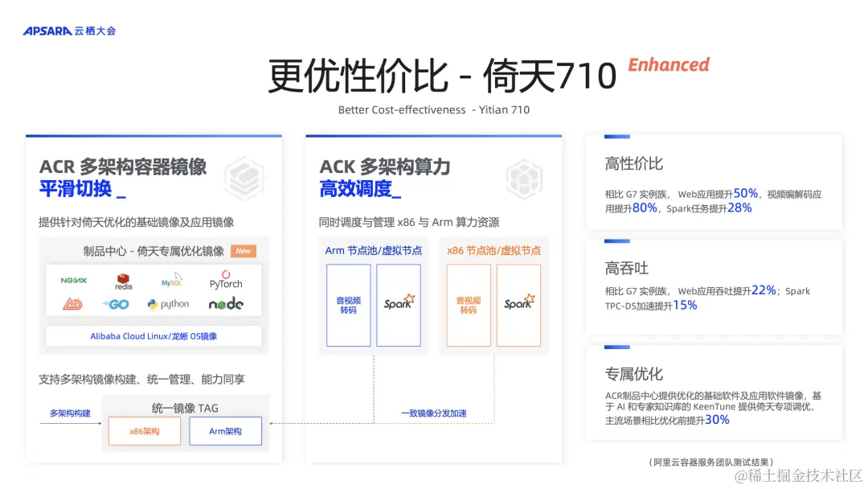Select the x86架构 option in 统一镜像 TAG
This screenshot has height=489, width=868.
[x=144, y=431]
